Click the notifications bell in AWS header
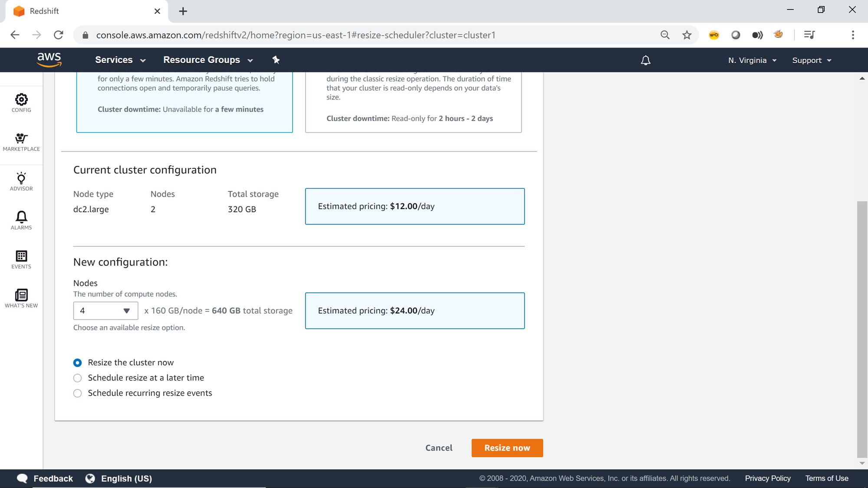Screen dimensions: 868x488 (x=645, y=60)
